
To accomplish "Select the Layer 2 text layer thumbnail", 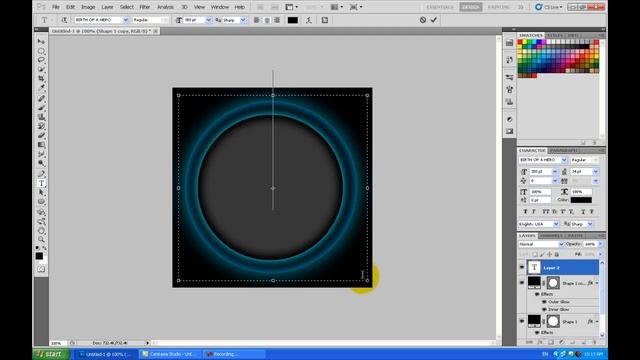I will point(534,267).
